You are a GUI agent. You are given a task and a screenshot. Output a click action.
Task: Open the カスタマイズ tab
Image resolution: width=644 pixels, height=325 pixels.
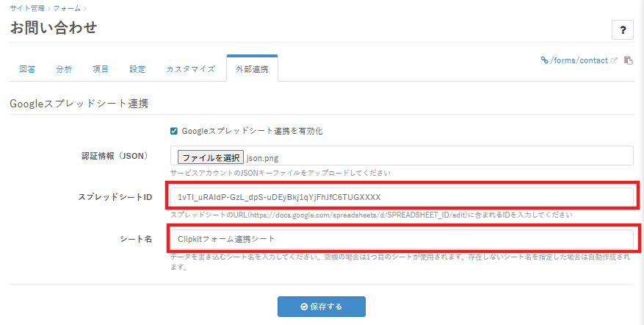point(190,69)
